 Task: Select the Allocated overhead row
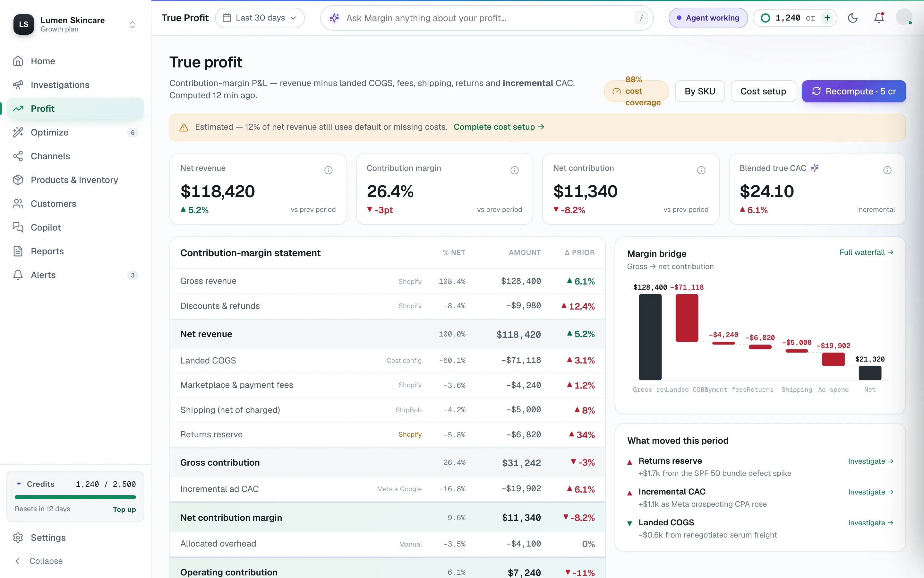[387, 544]
